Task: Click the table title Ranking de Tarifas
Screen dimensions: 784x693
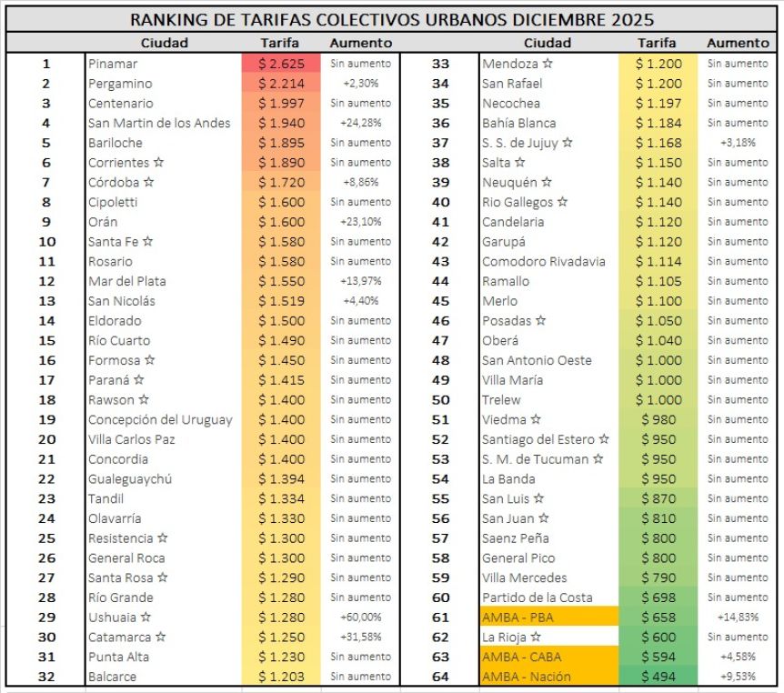Action: [391, 19]
